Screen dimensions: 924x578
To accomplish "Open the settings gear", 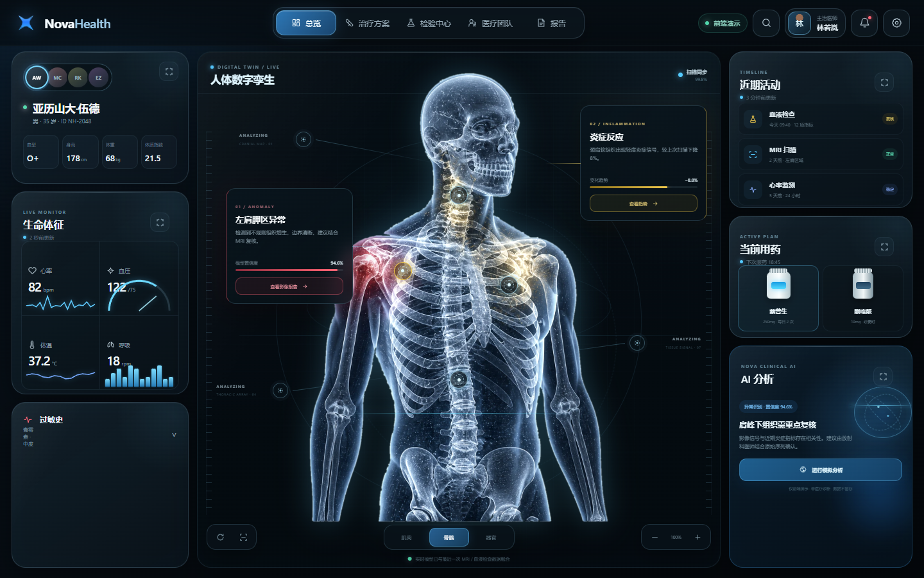I will pos(896,23).
